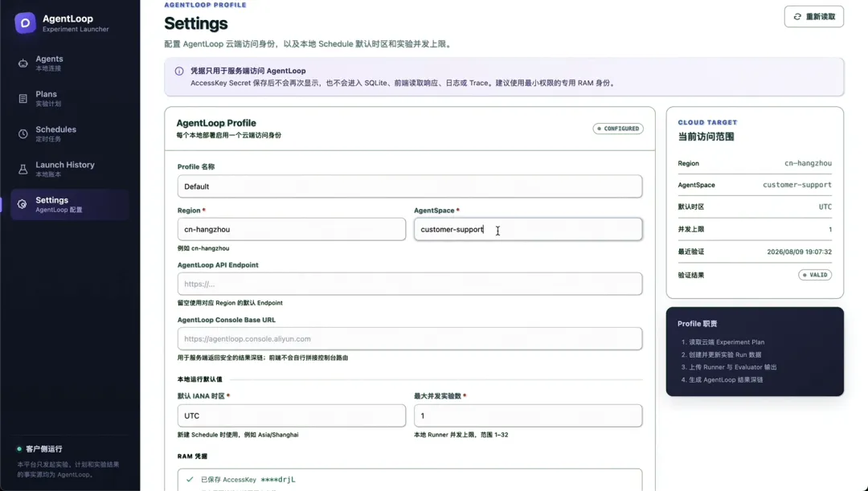
Task: Click the 已保存 AccessKey ****drjL text
Action: click(248, 480)
